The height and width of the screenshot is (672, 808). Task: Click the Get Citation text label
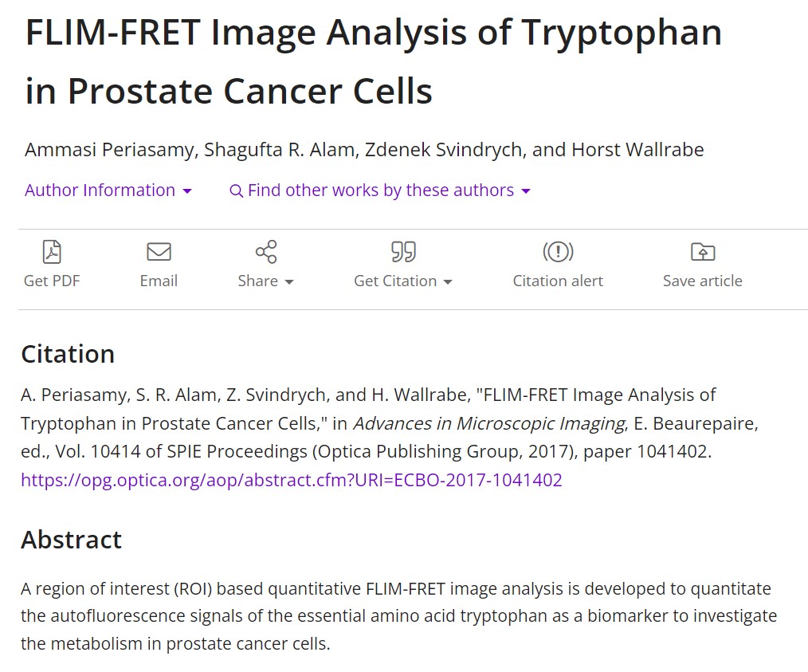coord(395,281)
